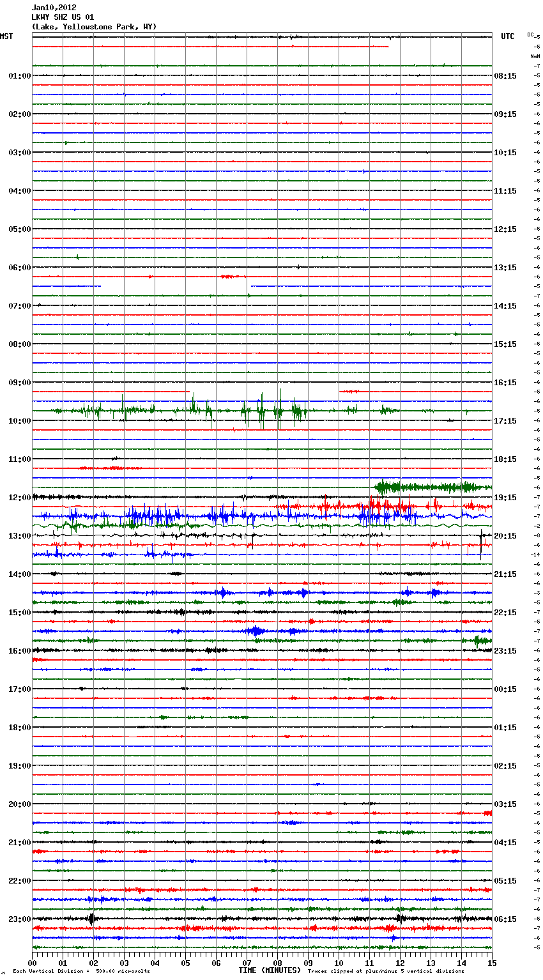Click the "15:15" UTC time label

pos(505,344)
